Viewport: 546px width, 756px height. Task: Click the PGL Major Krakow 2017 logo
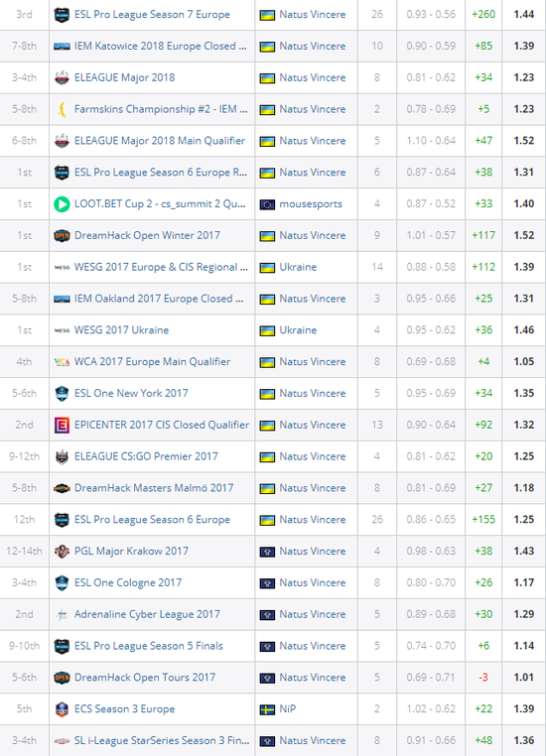[62, 551]
